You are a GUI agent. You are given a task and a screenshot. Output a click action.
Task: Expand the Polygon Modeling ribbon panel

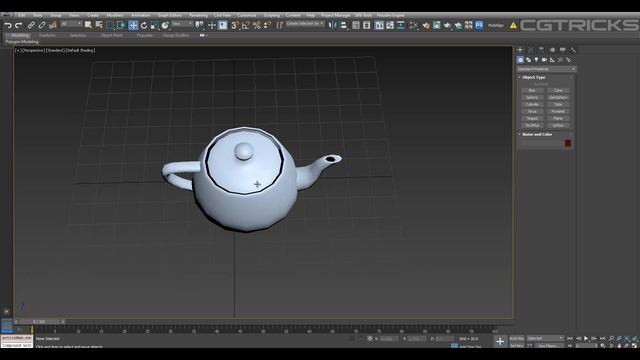22,42
